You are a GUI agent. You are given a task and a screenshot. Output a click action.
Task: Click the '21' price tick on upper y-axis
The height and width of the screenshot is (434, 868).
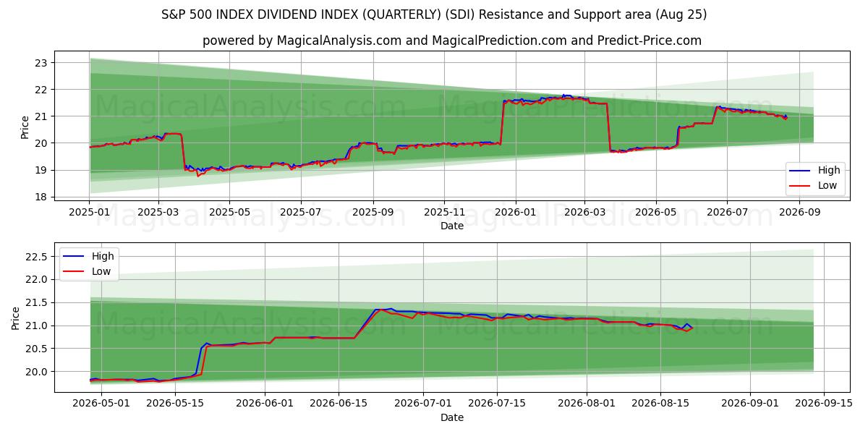(x=43, y=116)
